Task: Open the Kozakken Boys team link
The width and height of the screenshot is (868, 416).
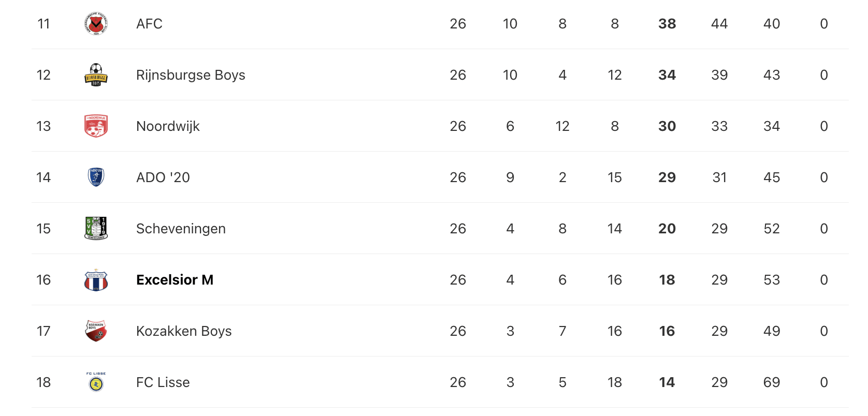Action: pyautogui.click(x=184, y=332)
